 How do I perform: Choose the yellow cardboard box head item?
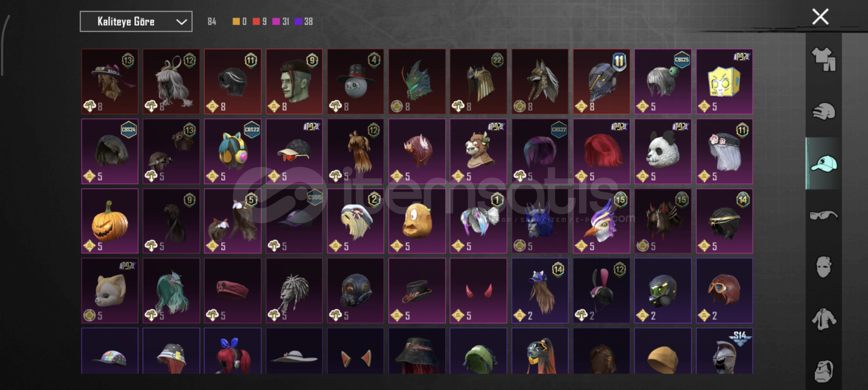pyautogui.click(x=724, y=82)
